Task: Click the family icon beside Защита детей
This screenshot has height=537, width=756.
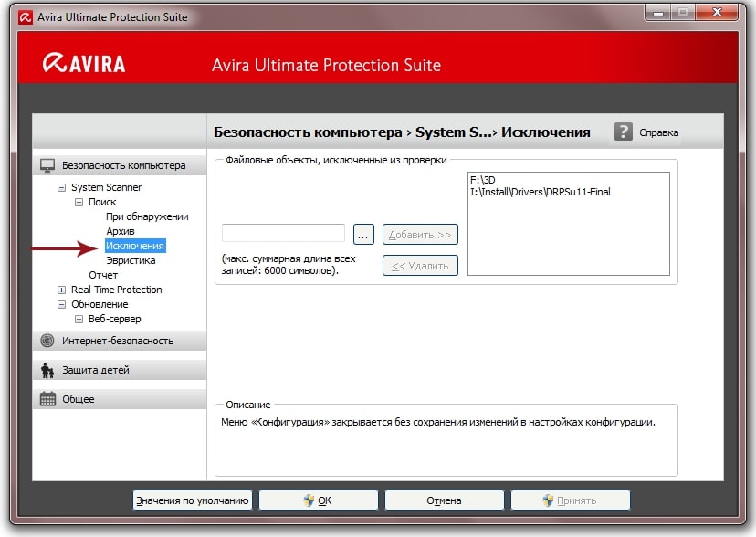Action: pyautogui.click(x=47, y=370)
